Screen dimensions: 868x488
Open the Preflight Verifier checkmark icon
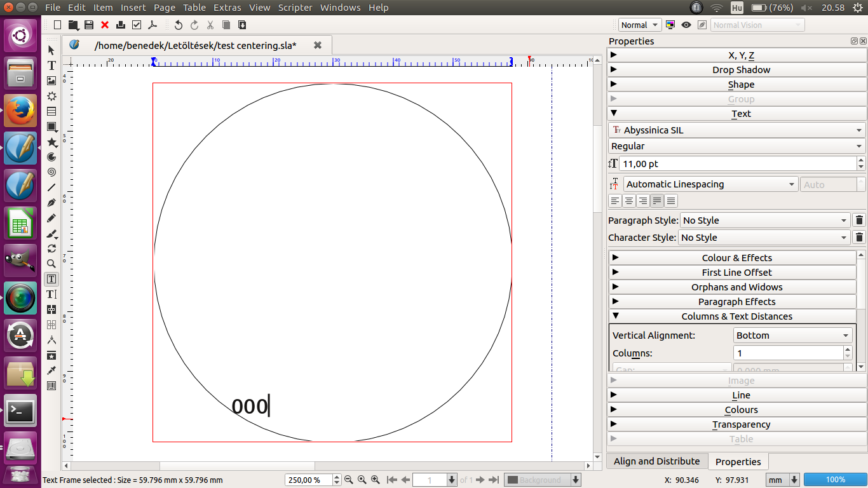coord(137,25)
